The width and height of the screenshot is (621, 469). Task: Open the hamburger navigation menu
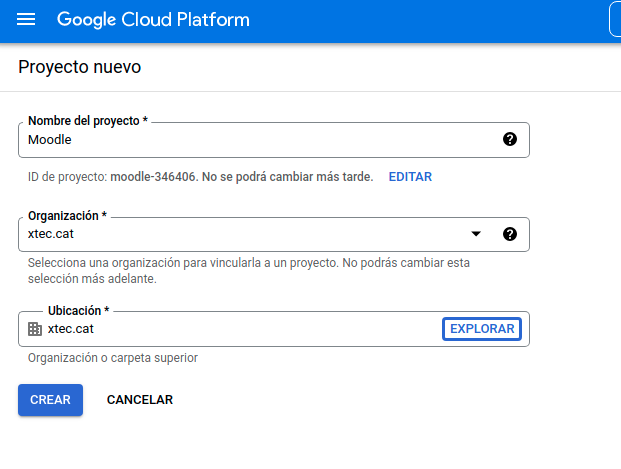26,19
